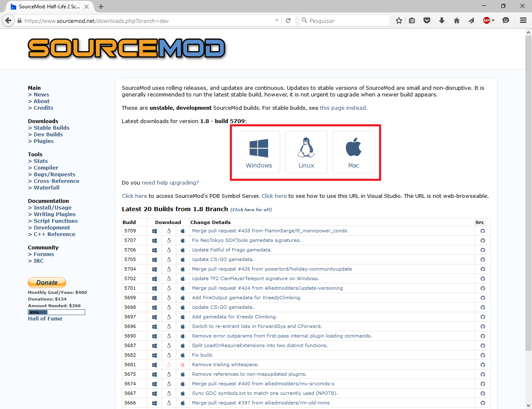532x409 pixels.
Task: Click the site security padlock icon
Action: coord(19,21)
